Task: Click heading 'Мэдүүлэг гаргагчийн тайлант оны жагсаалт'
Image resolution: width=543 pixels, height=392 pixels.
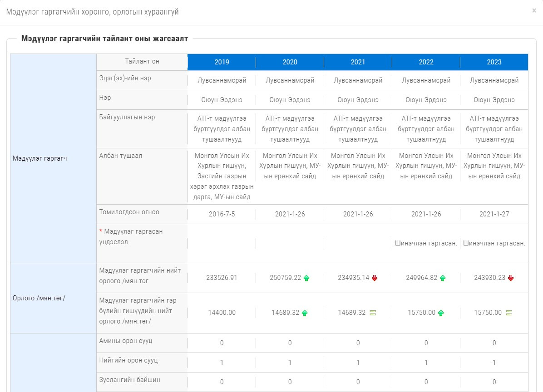Action: pyautogui.click(x=104, y=39)
